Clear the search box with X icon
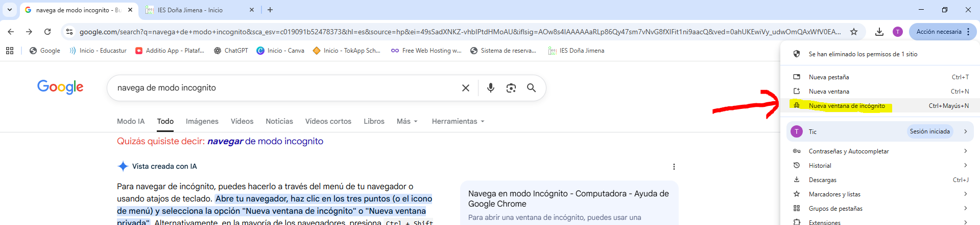 [x=465, y=88]
